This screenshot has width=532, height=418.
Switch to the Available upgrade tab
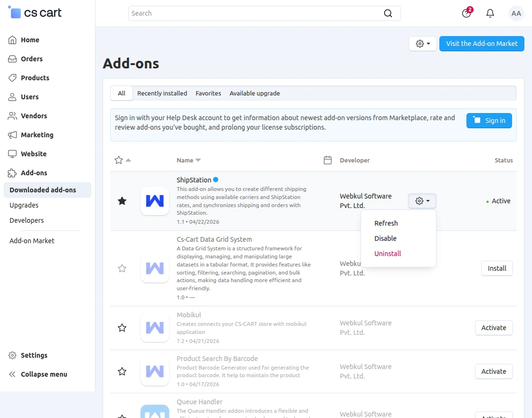(x=255, y=93)
